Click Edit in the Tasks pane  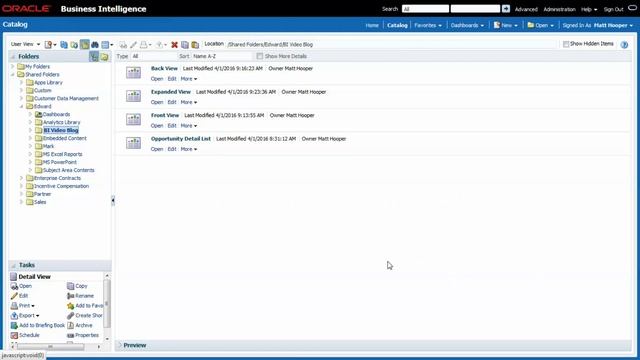point(20,296)
